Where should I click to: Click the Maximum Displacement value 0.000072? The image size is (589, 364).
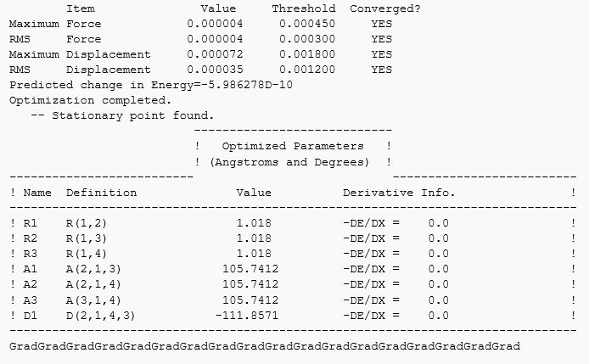(215, 54)
